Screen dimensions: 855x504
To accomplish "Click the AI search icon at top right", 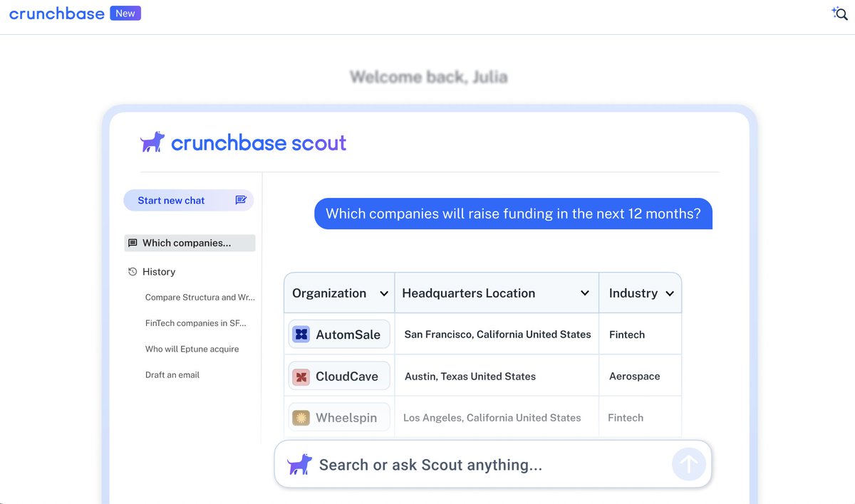I will [x=839, y=14].
